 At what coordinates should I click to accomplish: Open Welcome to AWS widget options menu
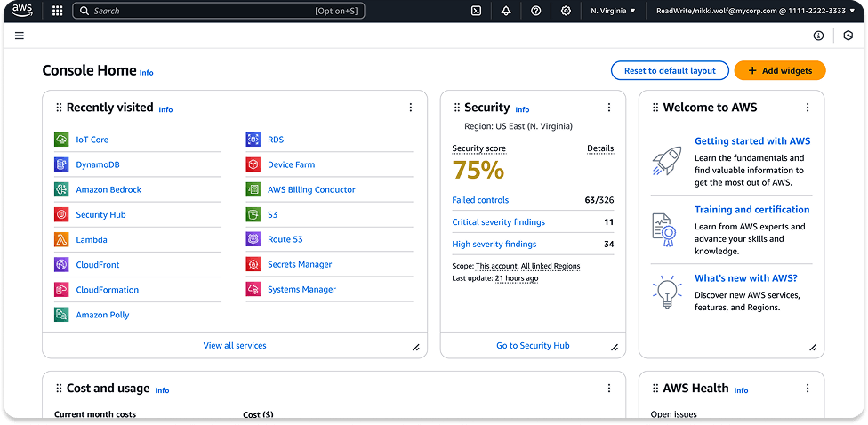(x=808, y=108)
